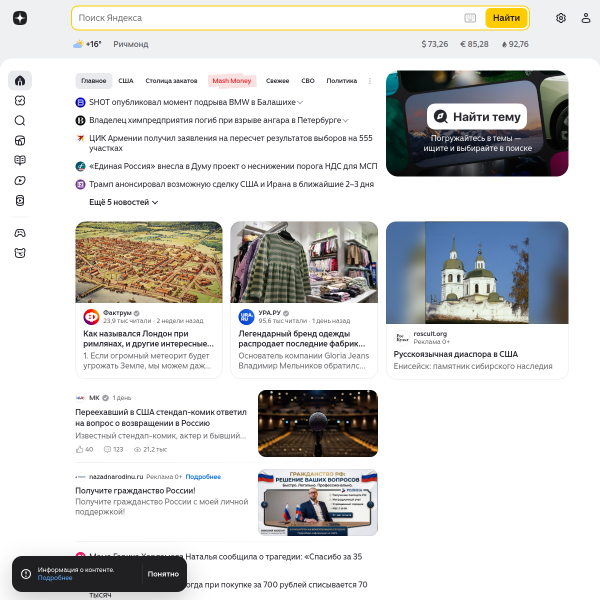Open article Как назывался Лондон при римлянах
The width and height of the screenshot is (600, 600).
point(148,339)
